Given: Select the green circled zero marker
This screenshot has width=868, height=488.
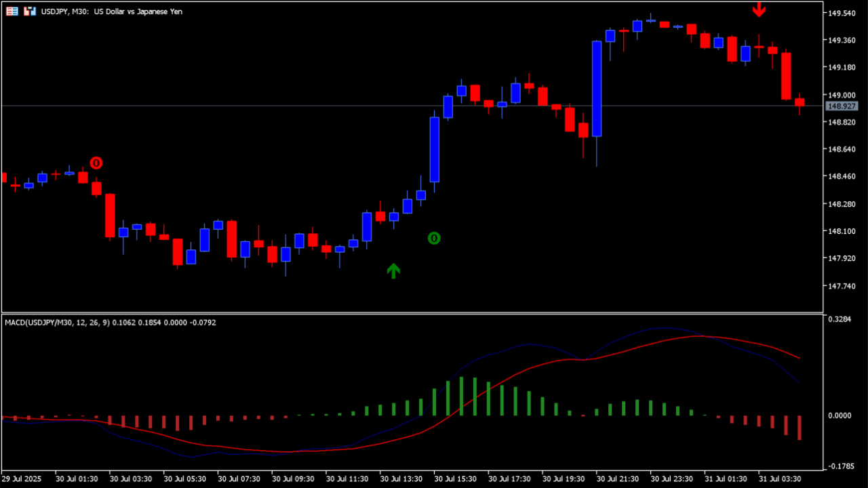Looking at the screenshot, I should pyautogui.click(x=434, y=238).
